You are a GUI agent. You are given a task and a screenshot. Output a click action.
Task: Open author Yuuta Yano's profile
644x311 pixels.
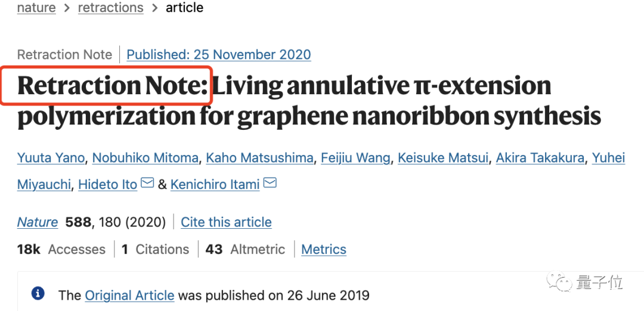(x=52, y=158)
